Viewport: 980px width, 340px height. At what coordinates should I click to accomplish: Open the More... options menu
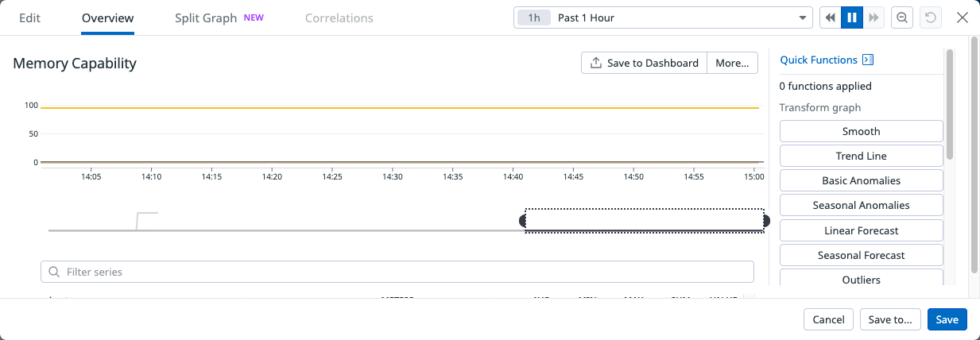pos(732,63)
